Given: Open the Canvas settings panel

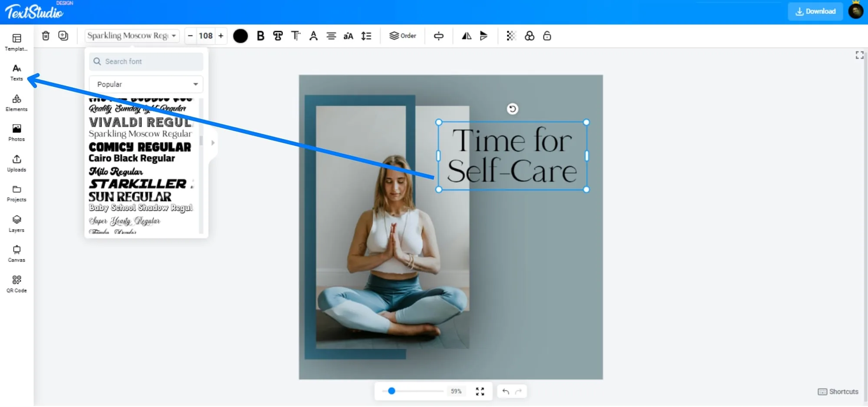Looking at the screenshot, I should [16, 254].
